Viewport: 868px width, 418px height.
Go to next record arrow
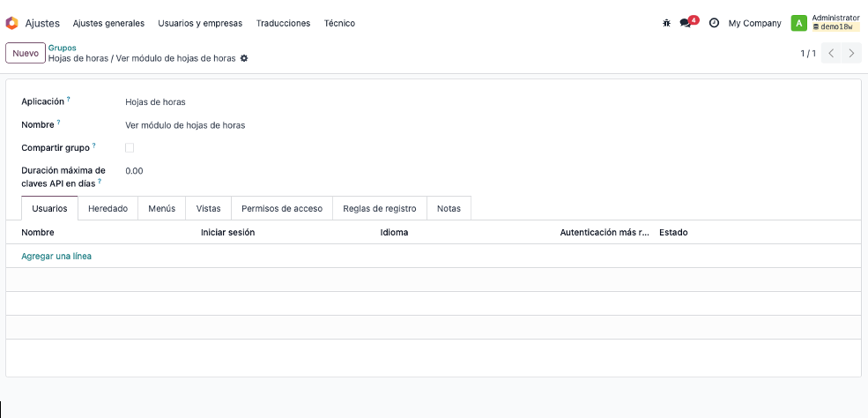tap(851, 54)
